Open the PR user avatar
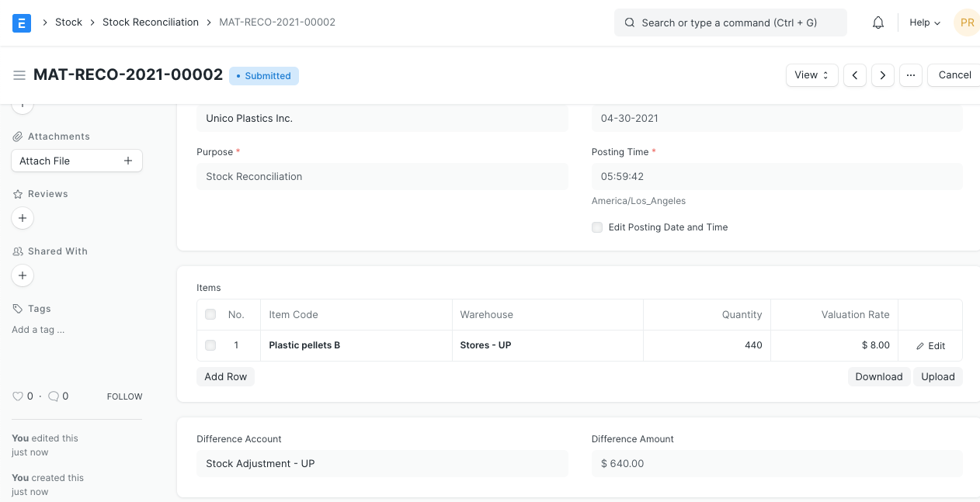The height and width of the screenshot is (502, 980). (x=967, y=23)
